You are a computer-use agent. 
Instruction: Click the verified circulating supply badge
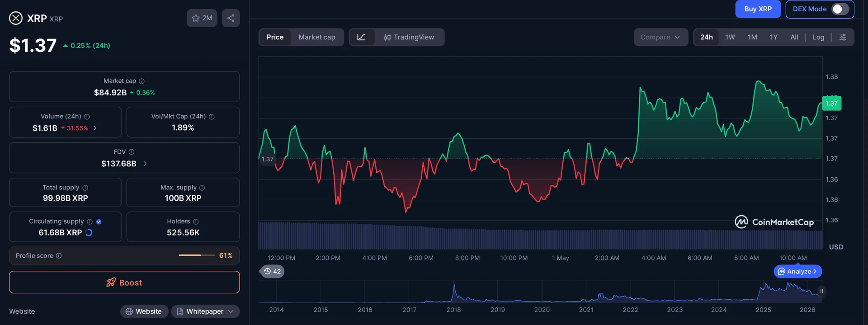pyautogui.click(x=99, y=221)
